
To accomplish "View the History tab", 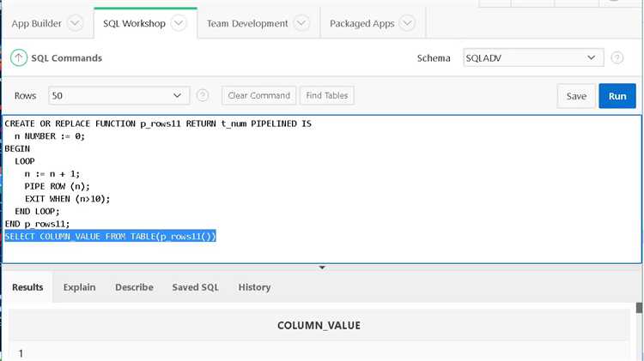I will [254, 287].
